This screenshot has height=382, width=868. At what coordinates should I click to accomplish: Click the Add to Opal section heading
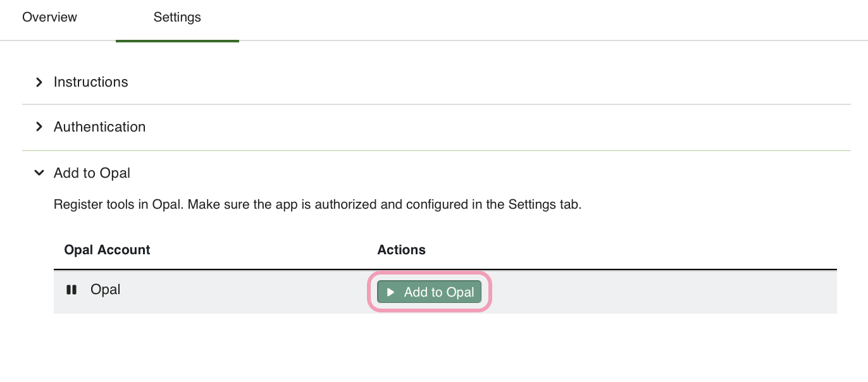pos(92,173)
